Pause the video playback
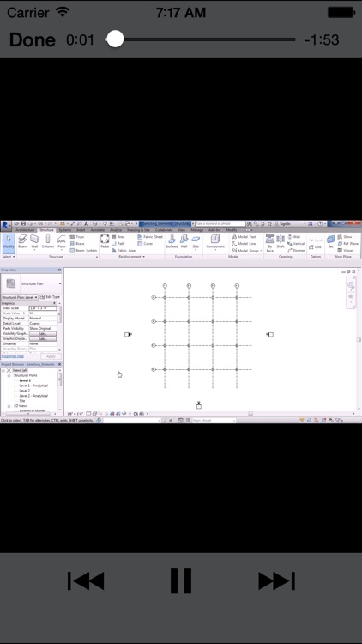This screenshot has height=644, width=362. click(181, 580)
